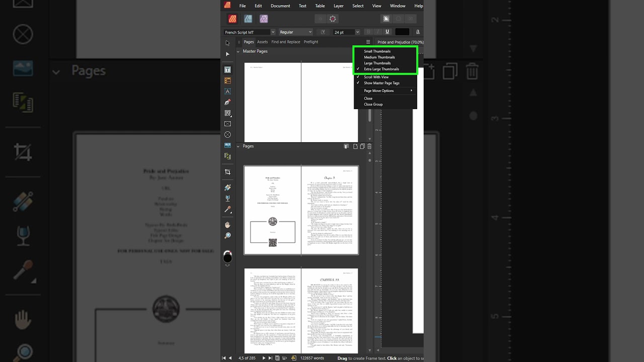Switch to the Preflight tab
The image size is (644, 362).
pos(311,42)
